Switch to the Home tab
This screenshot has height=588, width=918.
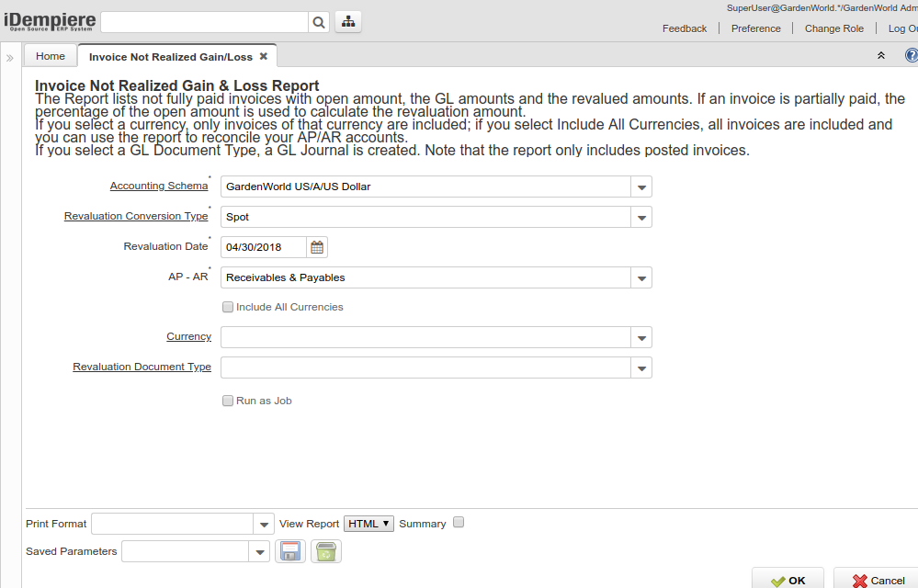point(51,57)
